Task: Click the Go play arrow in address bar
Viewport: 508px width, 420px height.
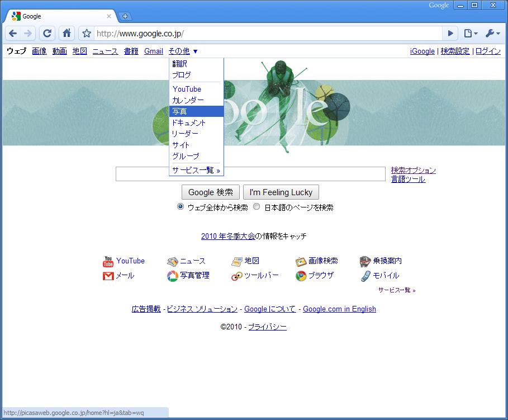Action: coord(450,34)
